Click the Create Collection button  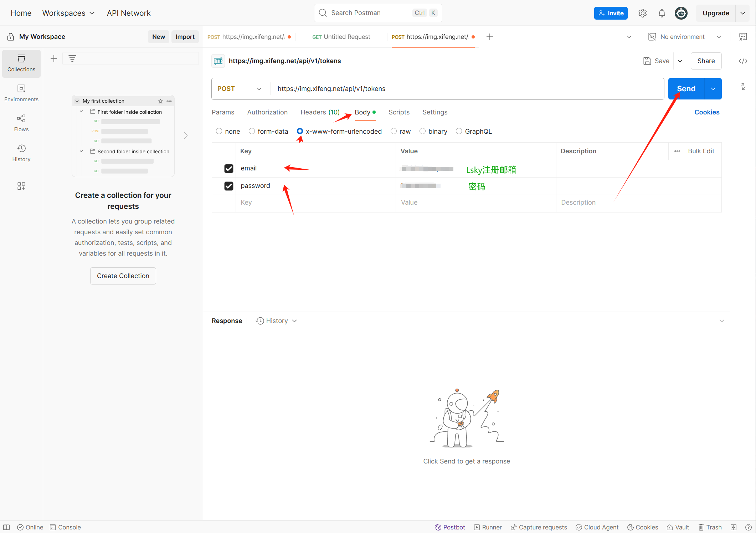click(123, 276)
